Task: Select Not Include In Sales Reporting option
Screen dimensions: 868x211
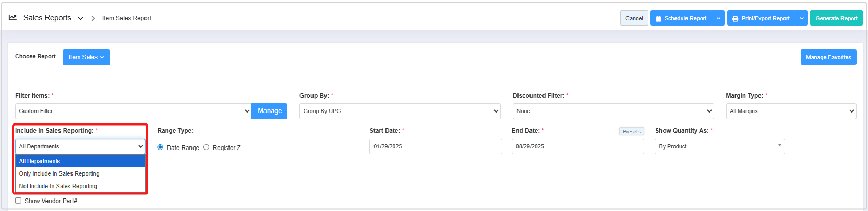Action: (58, 186)
